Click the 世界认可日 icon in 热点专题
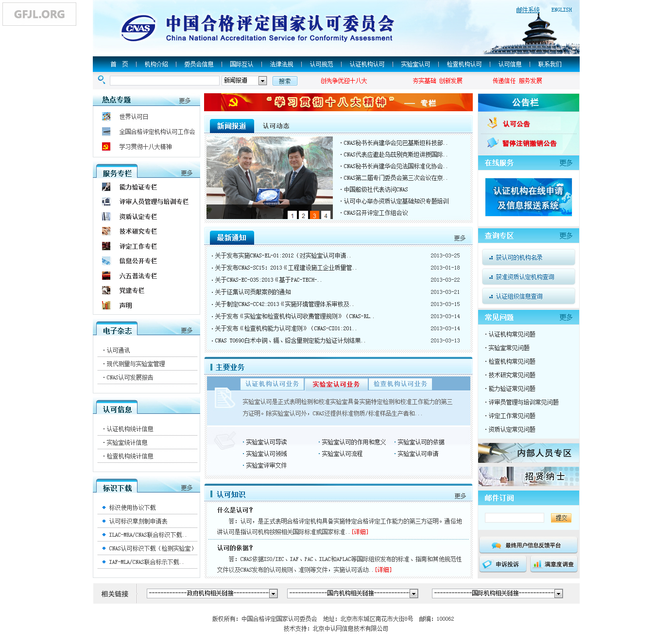The height and width of the screenshot is (644, 672). pyautogui.click(x=106, y=117)
